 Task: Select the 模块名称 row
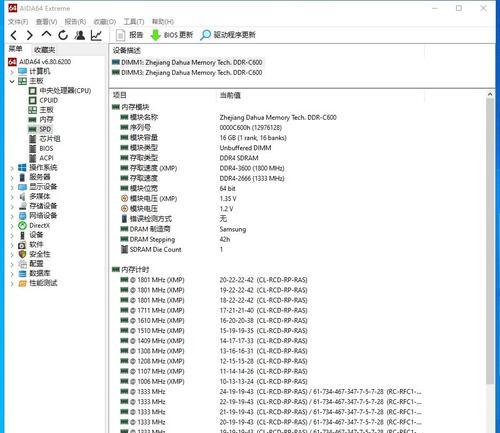click(228, 117)
